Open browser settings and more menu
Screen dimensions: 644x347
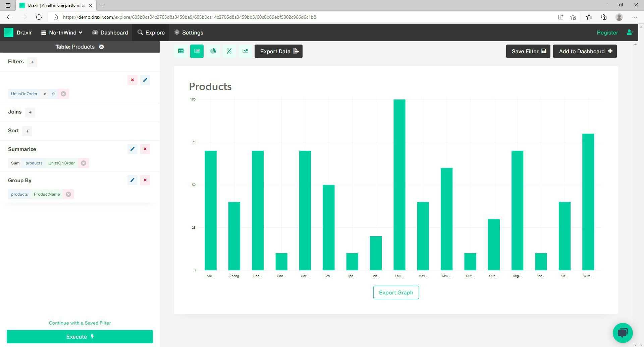[634, 17]
